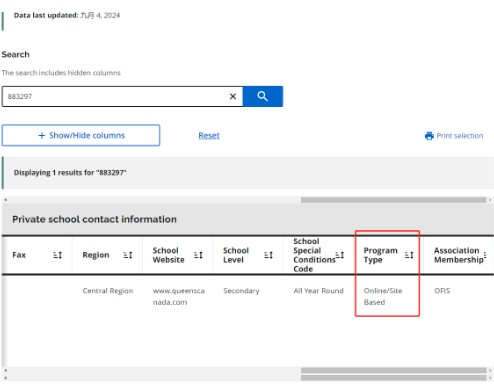Select the OFIS membership cell
The image size is (494, 389).
tap(442, 291)
